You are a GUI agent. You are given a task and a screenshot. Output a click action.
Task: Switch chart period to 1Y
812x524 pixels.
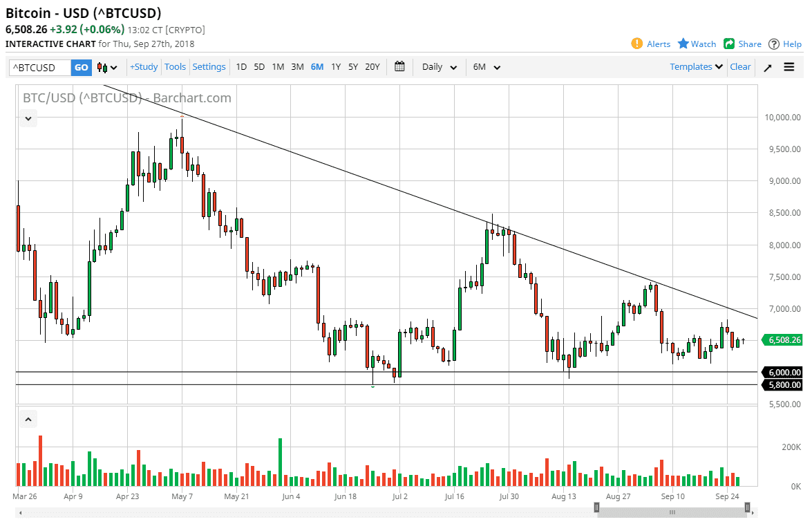[x=335, y=66]
